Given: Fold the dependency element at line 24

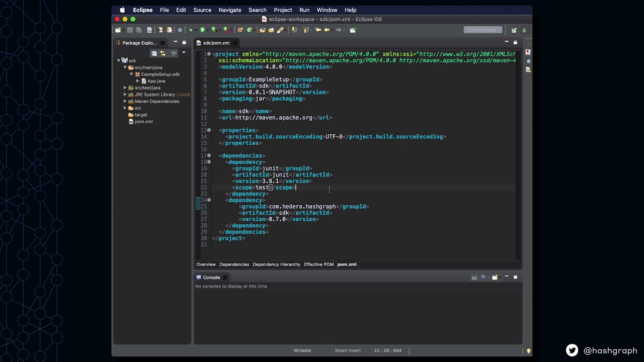Looking at the screenshot, I should (209, 200).
